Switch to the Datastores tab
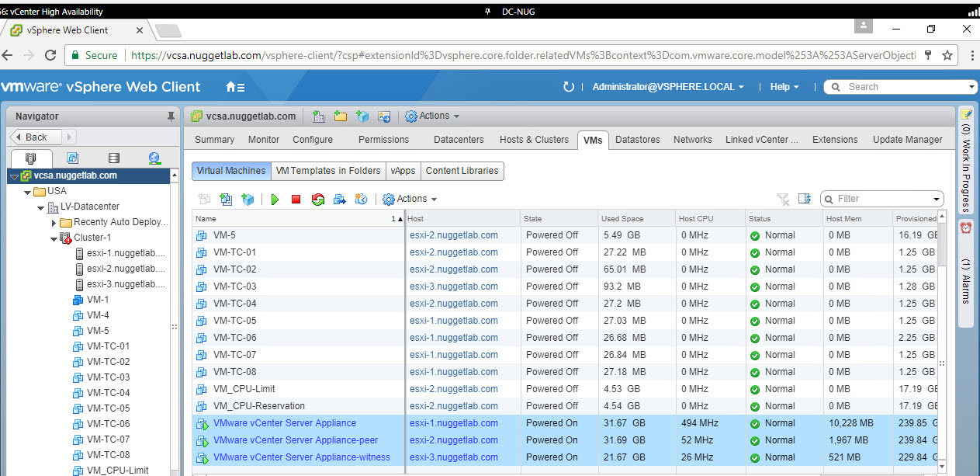This screenshot has height=476, width=980. tap(637, 140)
